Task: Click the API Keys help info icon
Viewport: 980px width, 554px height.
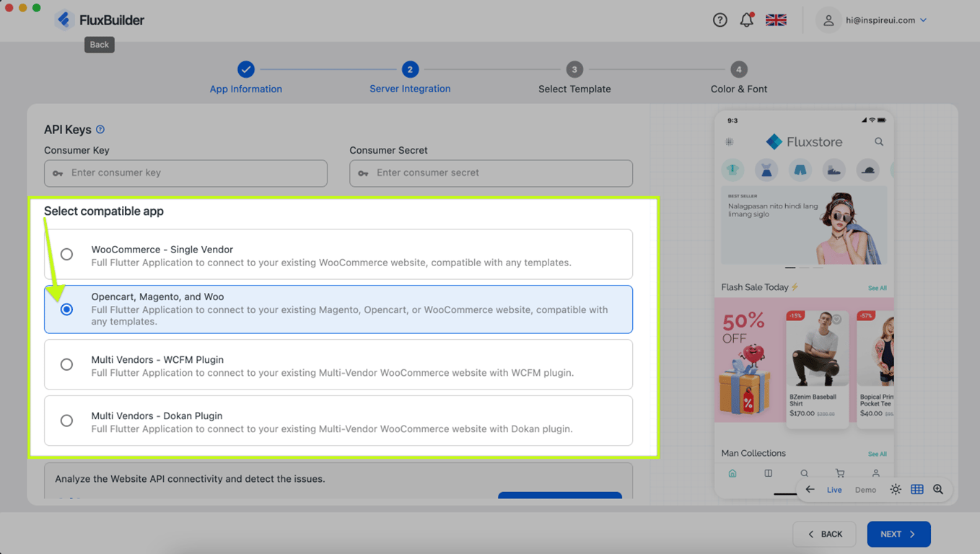Action: 100,129
